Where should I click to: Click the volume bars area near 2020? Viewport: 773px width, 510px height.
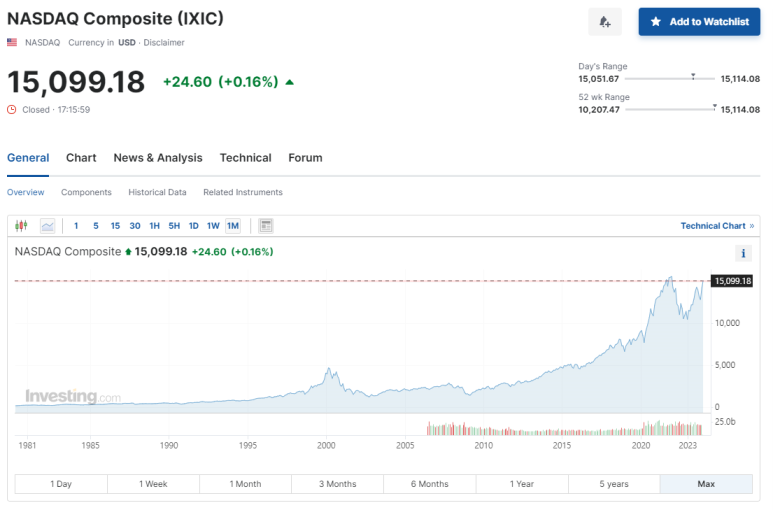pos(641,430)
